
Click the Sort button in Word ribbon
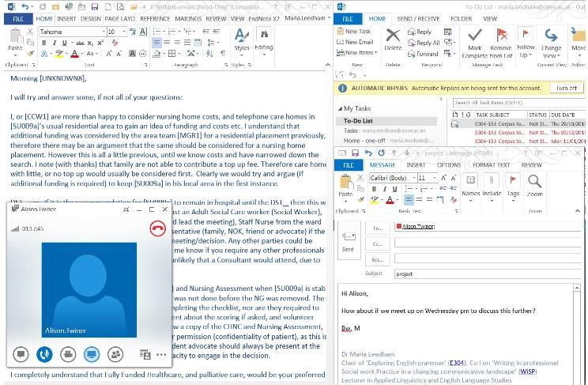(x=209, y=54)
